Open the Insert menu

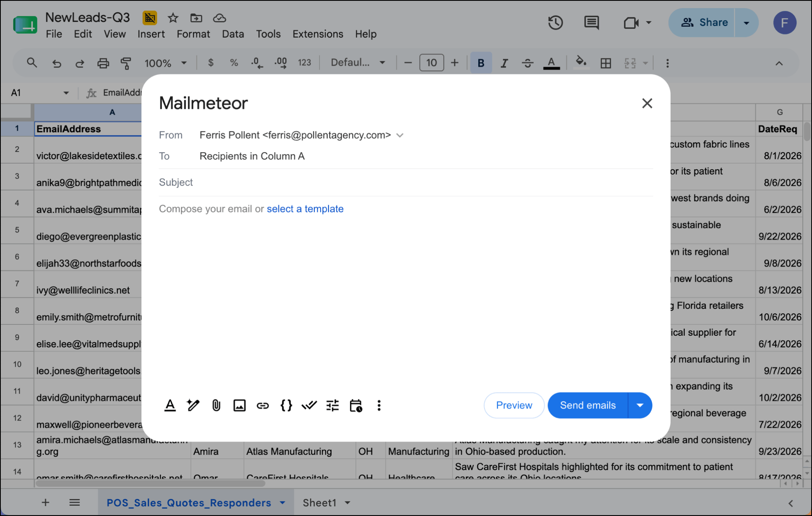(151, 34)
